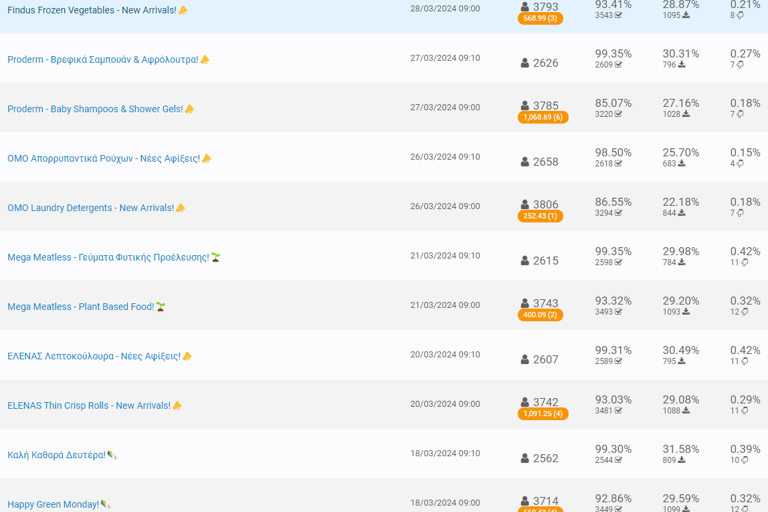Click the clicks pointer icon beside 12 in Plant Based row
The image size is (768, 512).
point(744,312)
